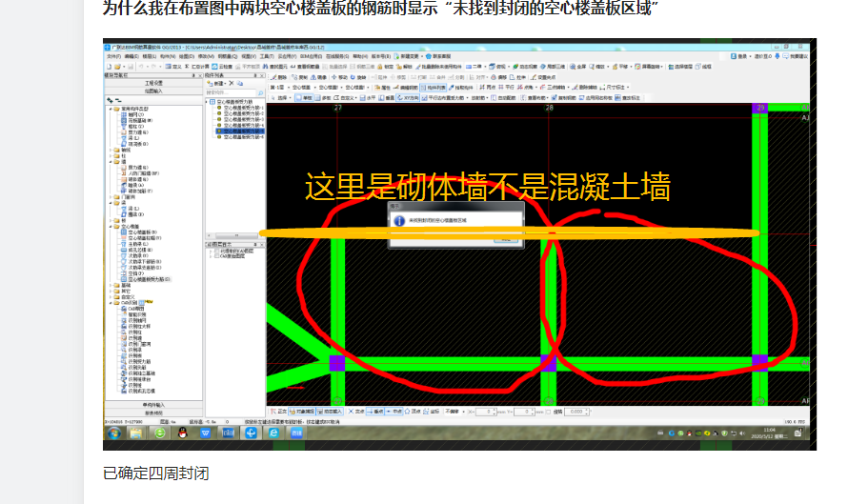Click the 绘图输入 panel button

(x=154, y=91)
